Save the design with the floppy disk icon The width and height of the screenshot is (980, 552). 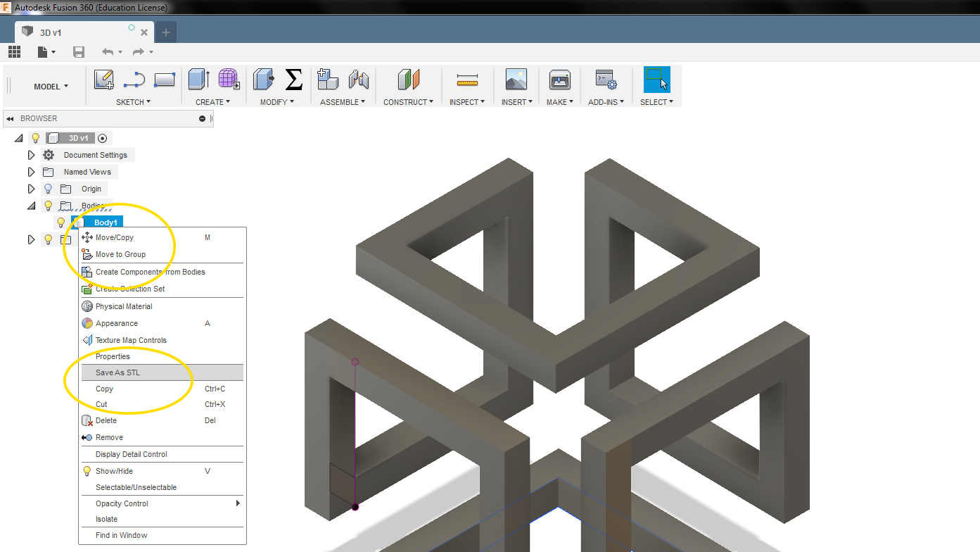click(x=79, y=51)
